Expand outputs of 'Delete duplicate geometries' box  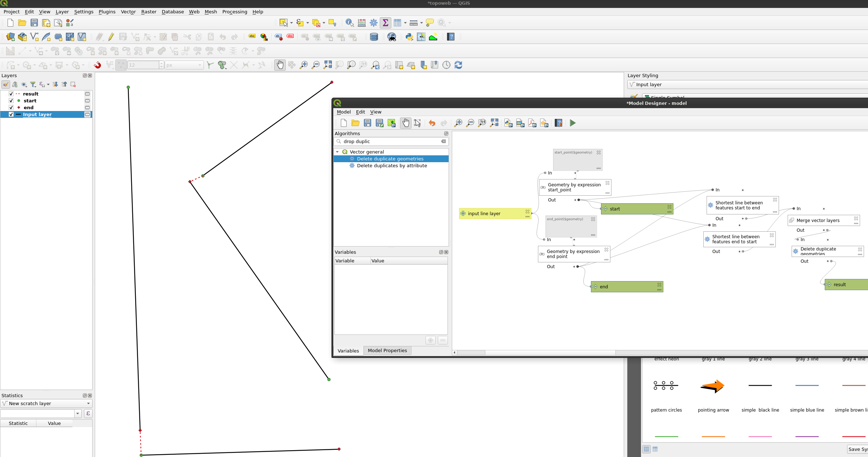click(828, 261)
